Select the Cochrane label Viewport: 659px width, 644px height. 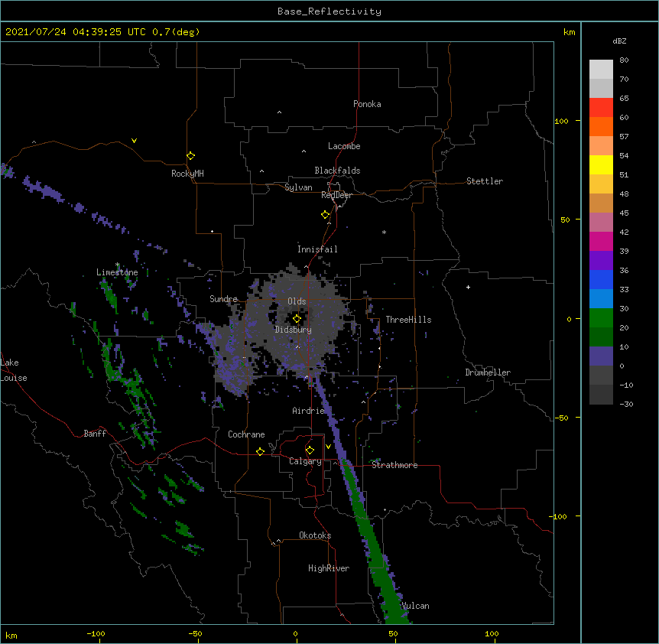(x=246, y=434)
